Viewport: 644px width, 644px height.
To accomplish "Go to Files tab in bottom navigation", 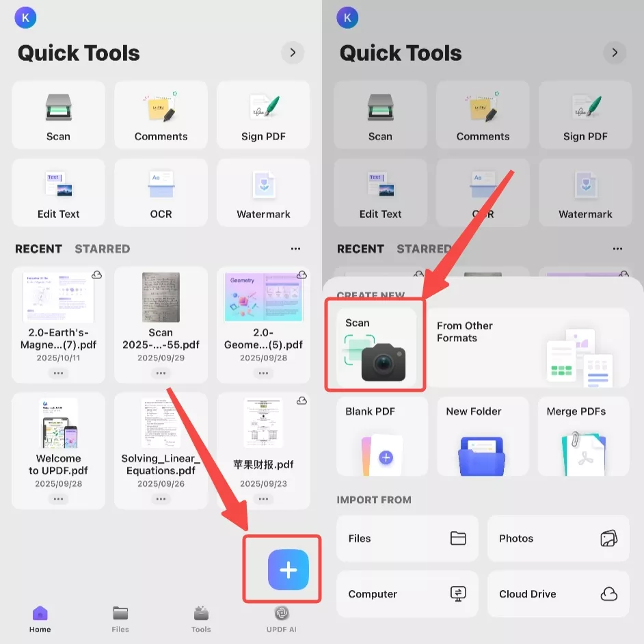I will 120,618.
